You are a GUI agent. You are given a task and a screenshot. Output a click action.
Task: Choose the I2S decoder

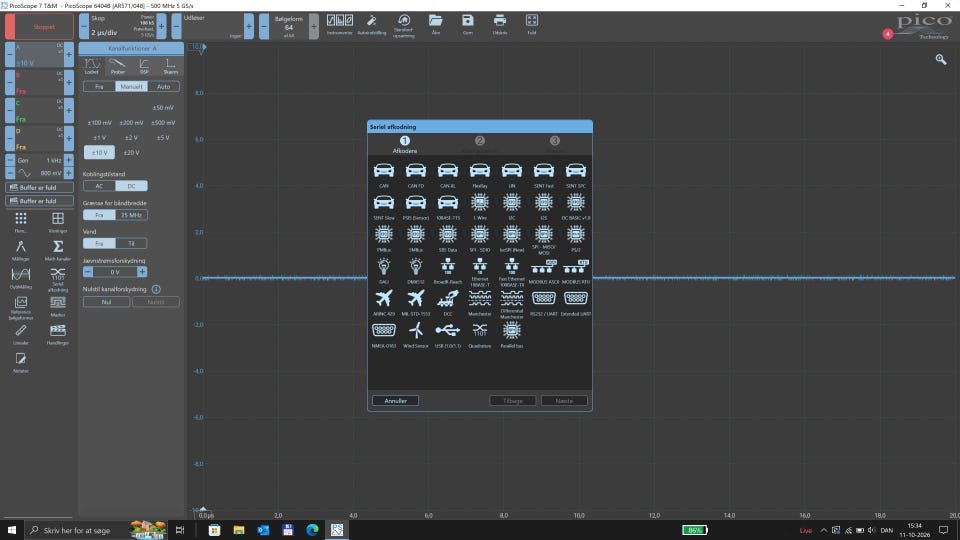coord(544,203)
